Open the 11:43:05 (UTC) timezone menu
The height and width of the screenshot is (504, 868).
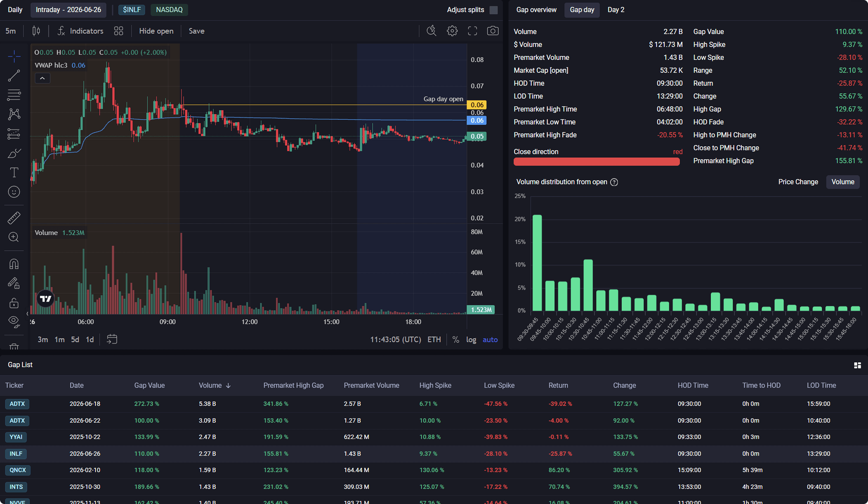point(395,340)
